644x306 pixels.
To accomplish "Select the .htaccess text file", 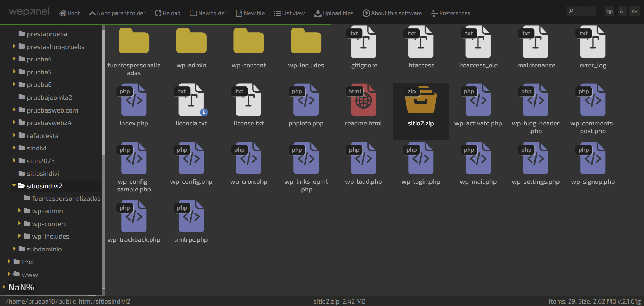I will pyautogui.click(x=420, y=42).
